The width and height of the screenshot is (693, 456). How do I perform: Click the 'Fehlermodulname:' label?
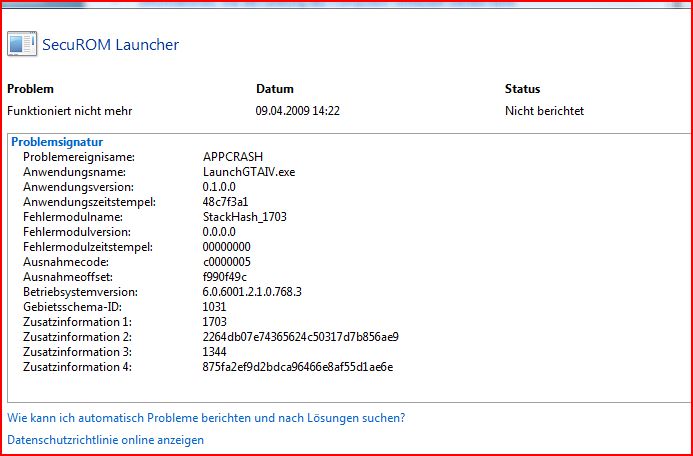[73, 217]
